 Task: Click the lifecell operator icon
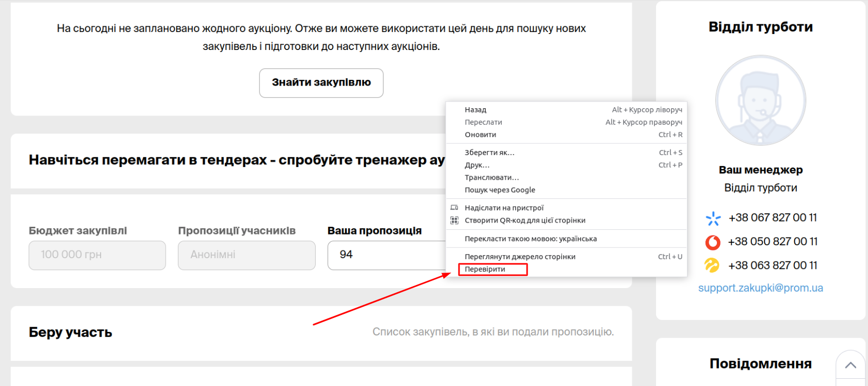click(x=712, y=265)
